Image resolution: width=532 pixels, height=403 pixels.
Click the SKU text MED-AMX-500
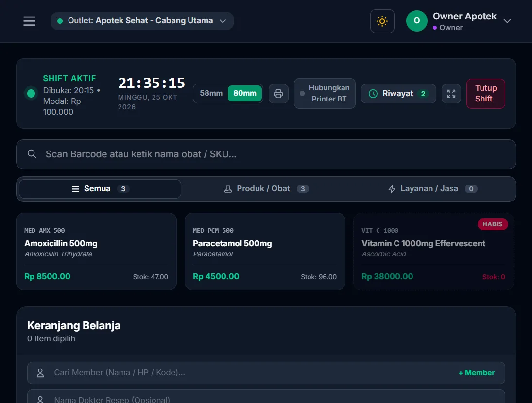pyautogui.click(x=44, y=231)
